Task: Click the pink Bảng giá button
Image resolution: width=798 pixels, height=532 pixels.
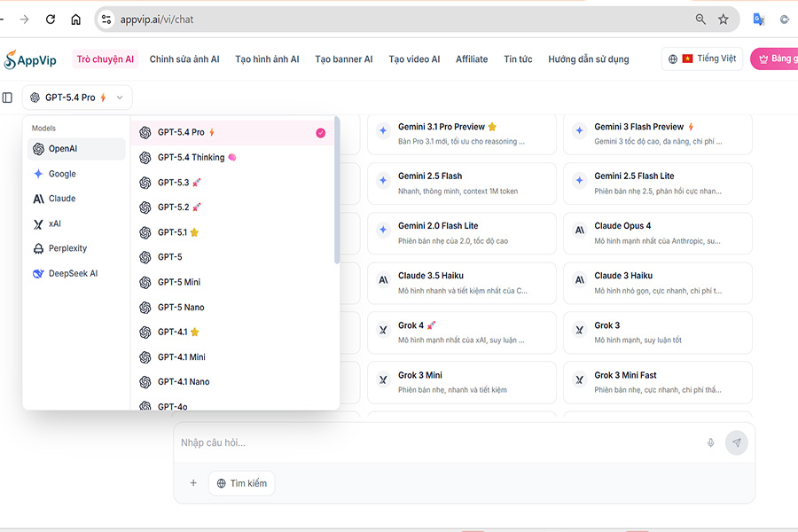Action: click(775, 59)
